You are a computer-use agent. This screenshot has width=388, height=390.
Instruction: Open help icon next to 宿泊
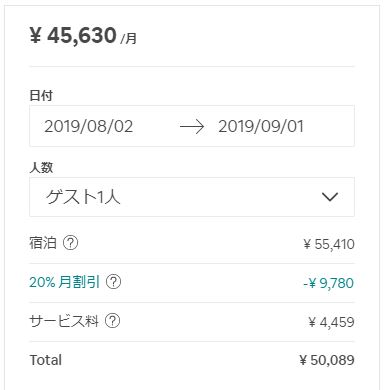pos(70,243)
